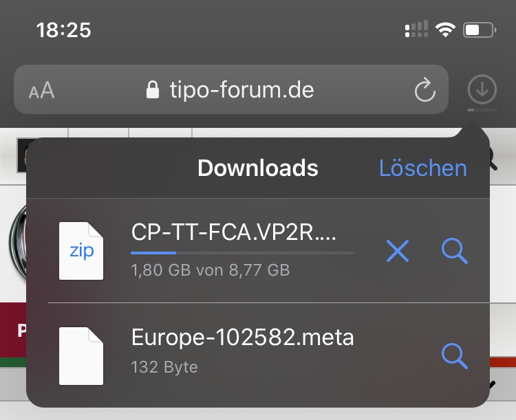Reload the tipo-forum.de page
This screenshot has width=516, height=420.
click(x=424, y=90)
